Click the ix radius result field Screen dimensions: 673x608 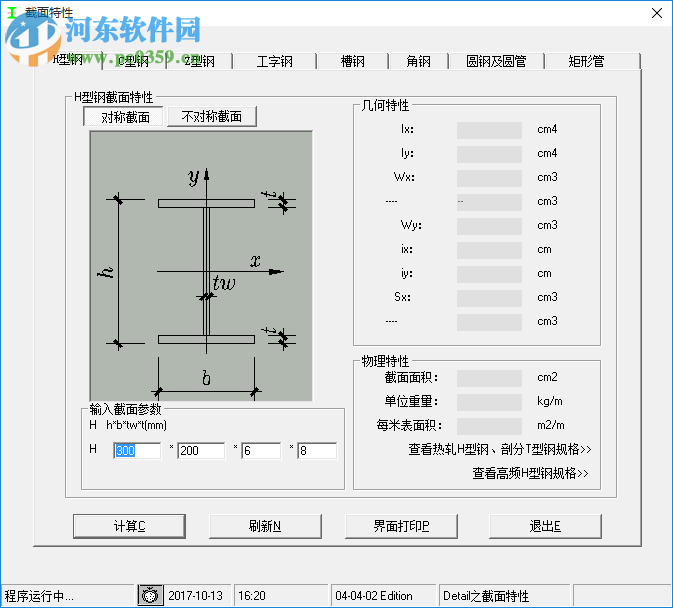489,250
